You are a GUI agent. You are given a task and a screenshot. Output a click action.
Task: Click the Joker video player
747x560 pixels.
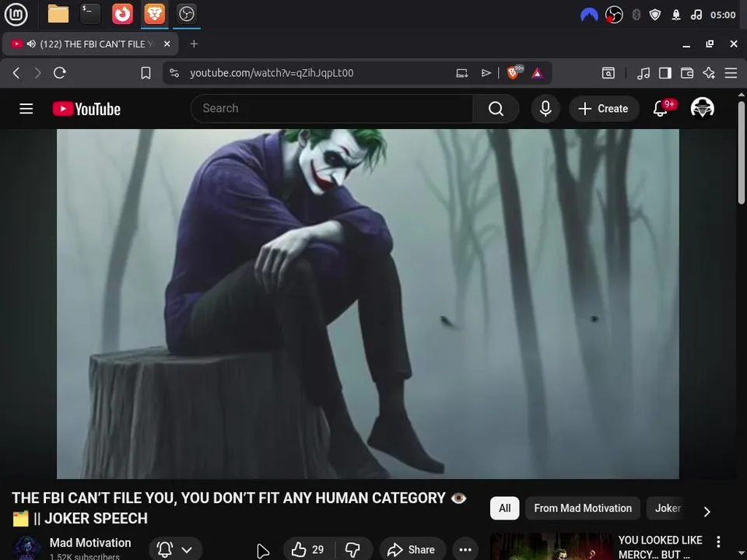tap(368, 304)
